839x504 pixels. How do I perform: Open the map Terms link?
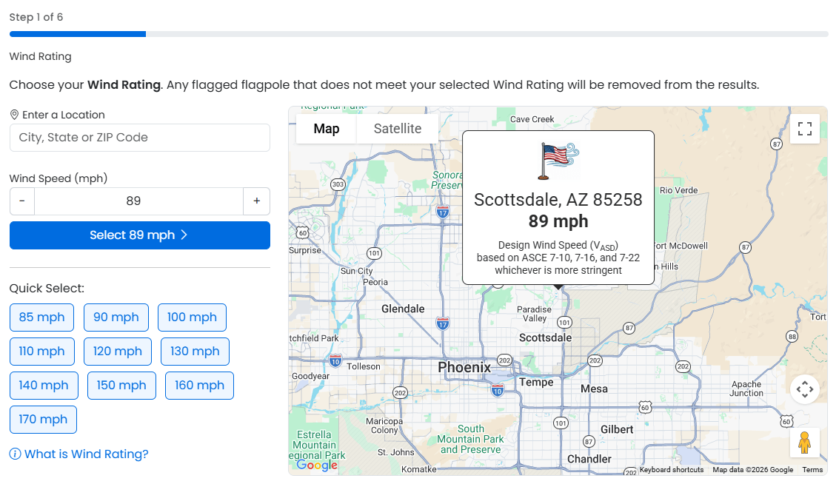(x=812, y=470)
